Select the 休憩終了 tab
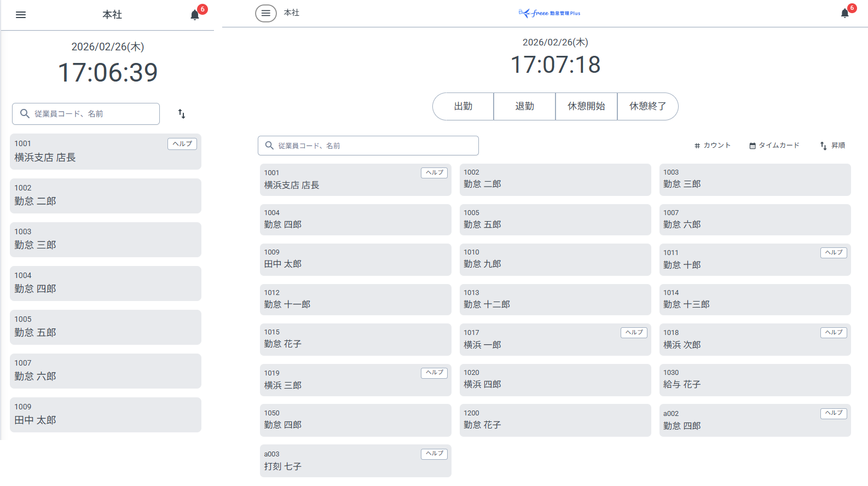This screenshot has height=486, width=868. pos(647,106)
